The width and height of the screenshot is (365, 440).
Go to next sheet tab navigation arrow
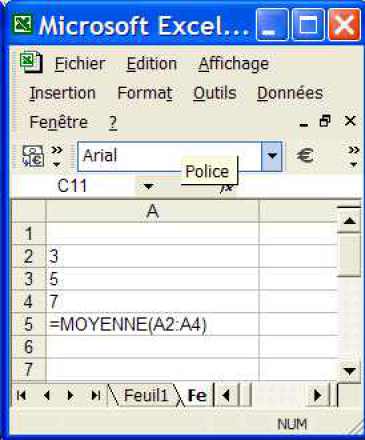point(70,395)
